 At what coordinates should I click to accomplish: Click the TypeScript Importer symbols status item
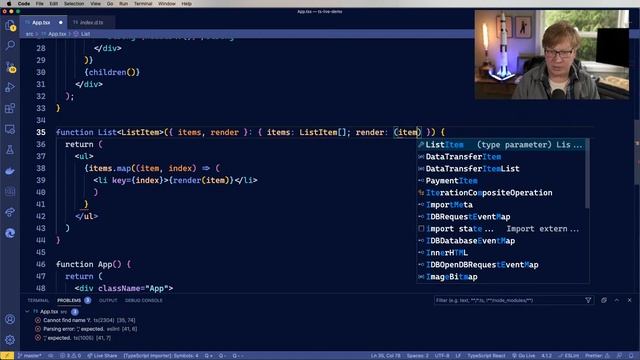point(161,356)
